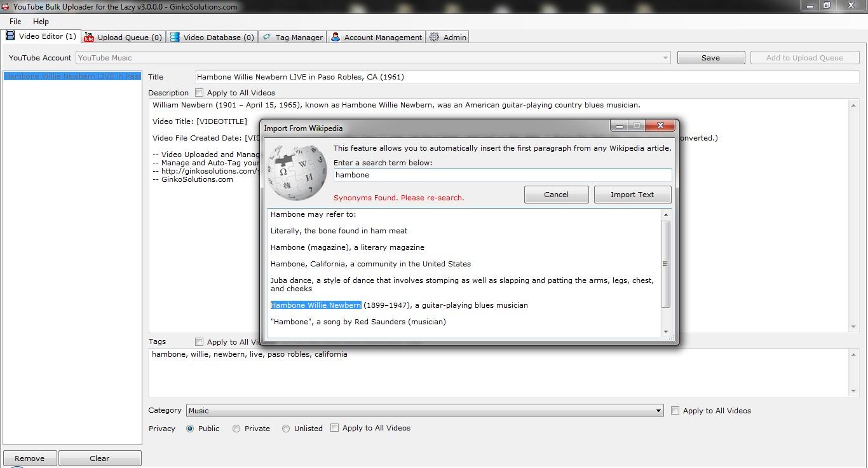Open the Account Management tab
Screen dimensions: 868x468
(x=376, y=38)
